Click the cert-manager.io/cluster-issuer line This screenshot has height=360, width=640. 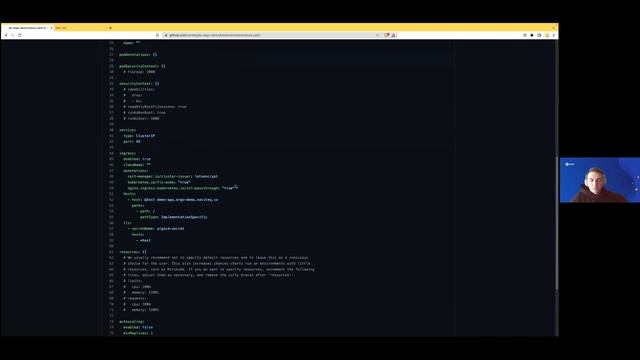(x=173, y=176)
